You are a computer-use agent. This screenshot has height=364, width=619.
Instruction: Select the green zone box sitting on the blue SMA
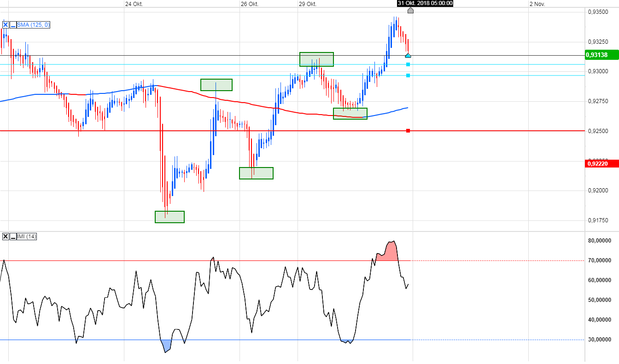pyautogui.click(x=350, y=113)
